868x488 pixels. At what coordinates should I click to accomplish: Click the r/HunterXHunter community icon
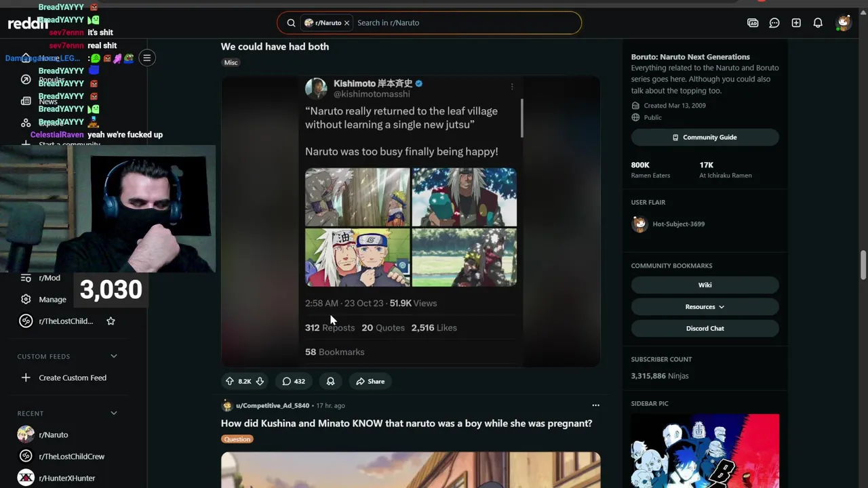coord(26,478)
